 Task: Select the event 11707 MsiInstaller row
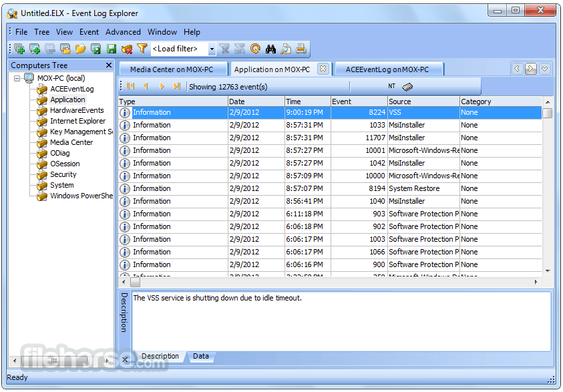pyautogui.click(x=330, y=138)
